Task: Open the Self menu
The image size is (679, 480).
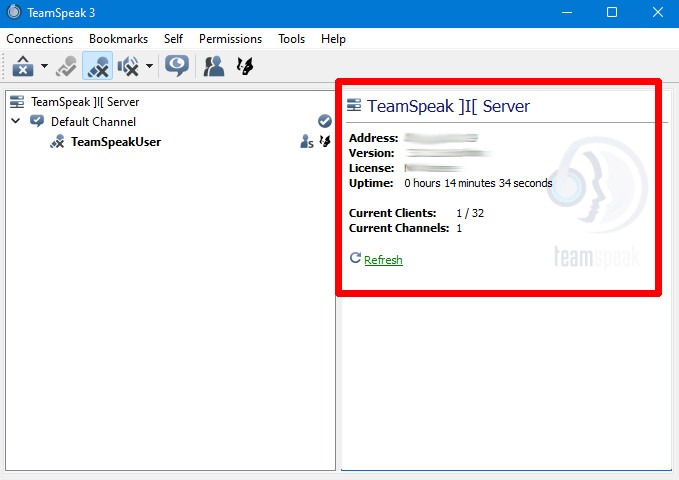Action: (173, 39)
